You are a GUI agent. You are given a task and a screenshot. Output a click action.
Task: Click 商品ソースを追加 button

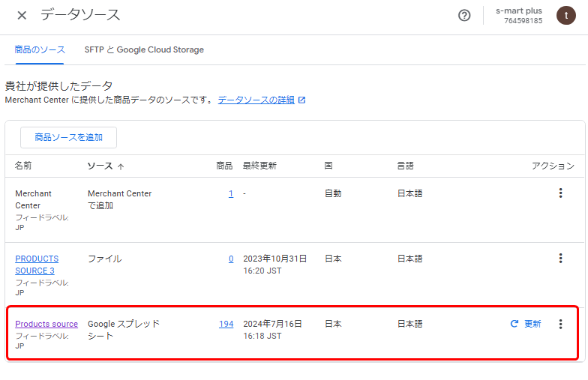tap(68, 137)
